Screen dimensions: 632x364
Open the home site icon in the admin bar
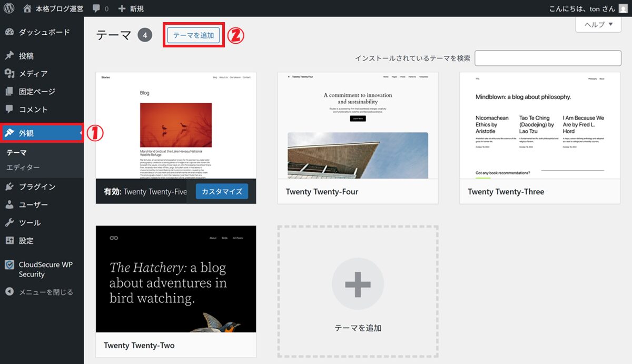pos(27,8)
